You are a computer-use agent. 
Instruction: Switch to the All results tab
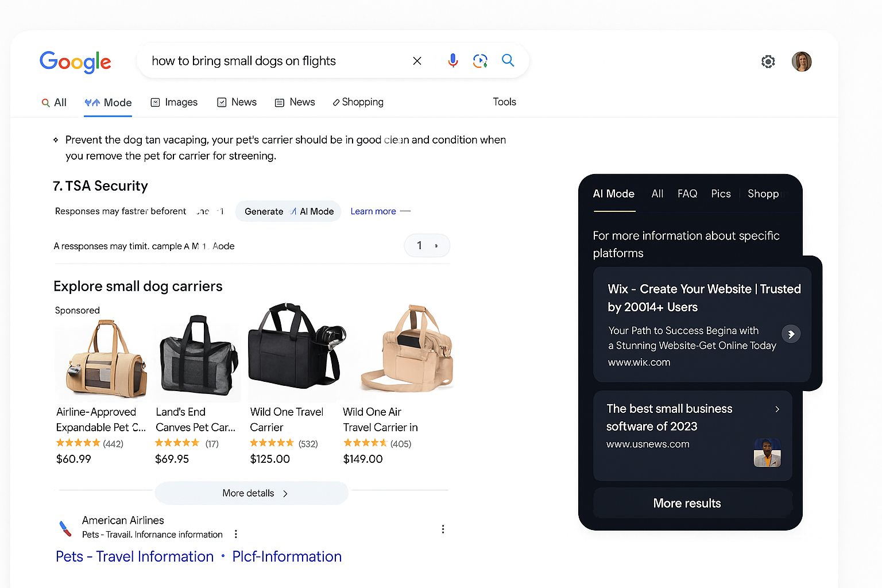pos(54,102)
